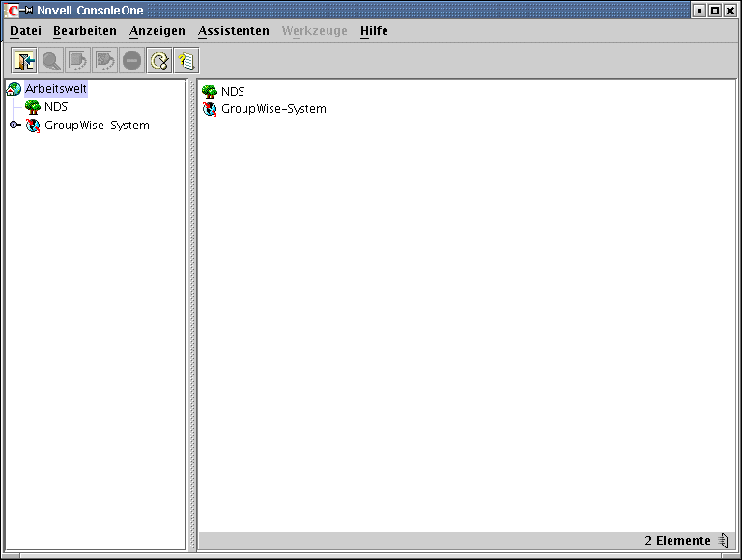Click the greyed magnifier search toolbar icon
The image size is (742, 560).
point(51,61)
